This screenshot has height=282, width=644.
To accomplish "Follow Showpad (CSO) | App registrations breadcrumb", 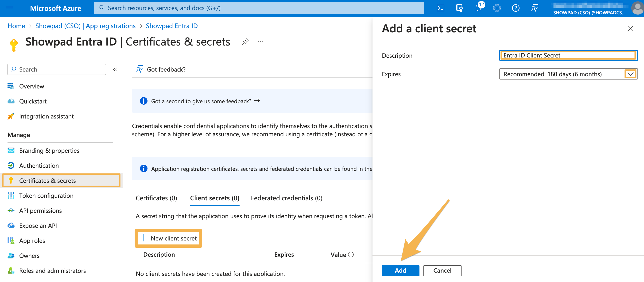I will 85,26.
